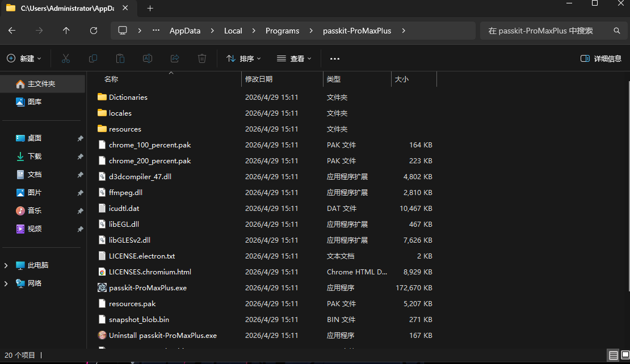
Task: Click the resources folder icon
Action: tap(102, 129)
